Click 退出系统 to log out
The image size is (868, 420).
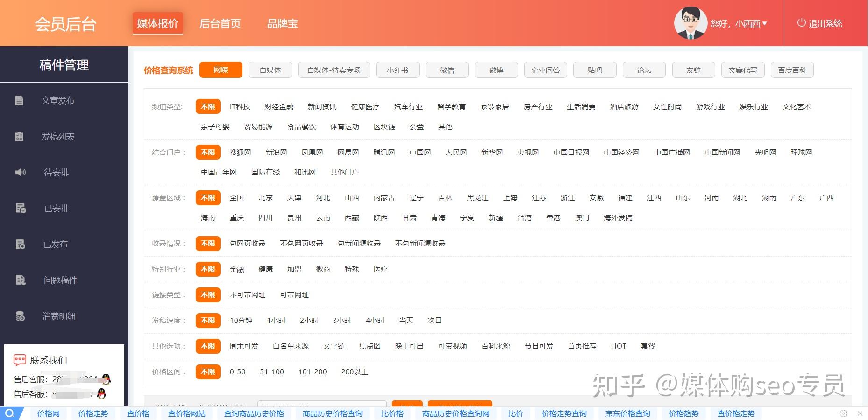825,23
